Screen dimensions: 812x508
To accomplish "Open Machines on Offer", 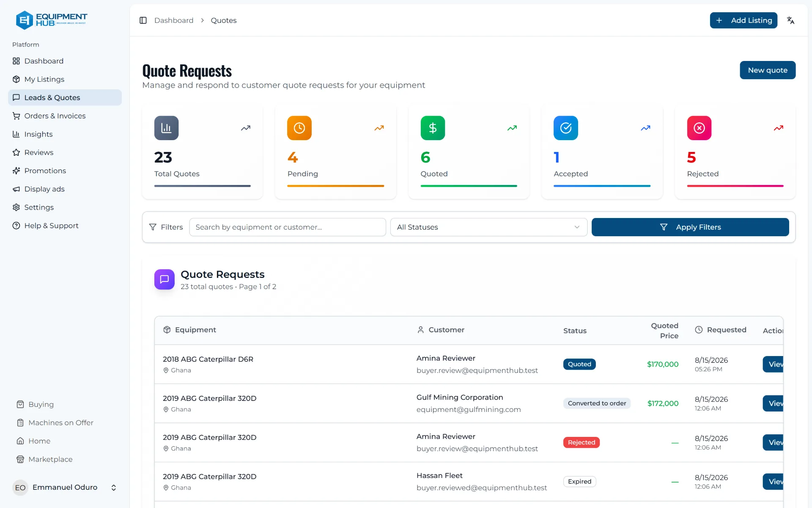I will tap(61, 422).
